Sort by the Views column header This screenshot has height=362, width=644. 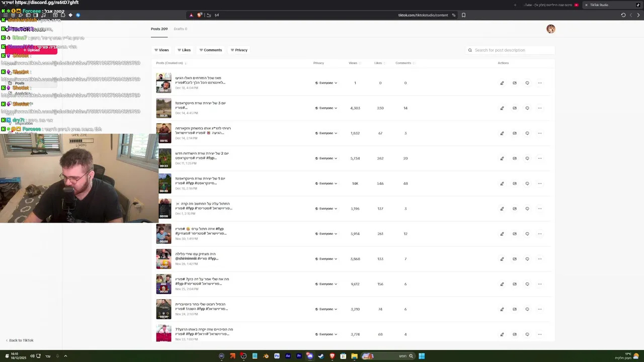(354, 63)
